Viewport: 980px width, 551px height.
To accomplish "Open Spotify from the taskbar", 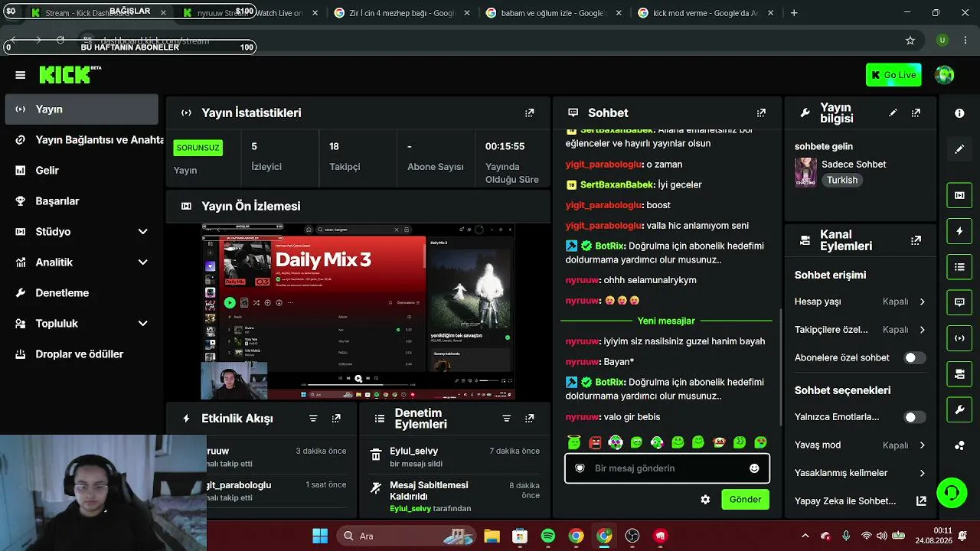I will (x=548, y=536).
